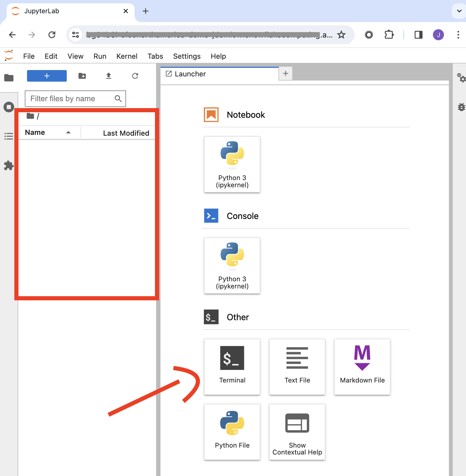466x476 pixels.
Task: Toggle the browser side panel
Action: [418, 35]
